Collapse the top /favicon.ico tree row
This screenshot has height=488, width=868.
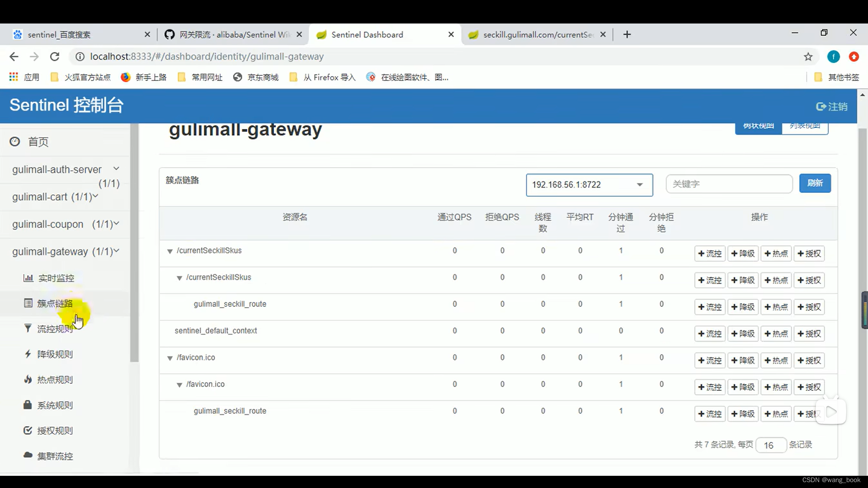pos(170,358)
